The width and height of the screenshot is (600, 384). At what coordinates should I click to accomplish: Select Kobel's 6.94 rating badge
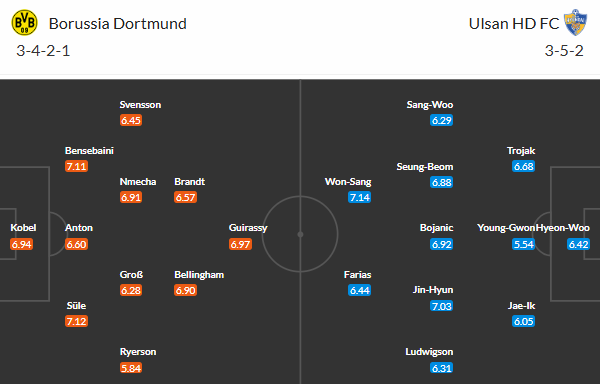(21, 244)
